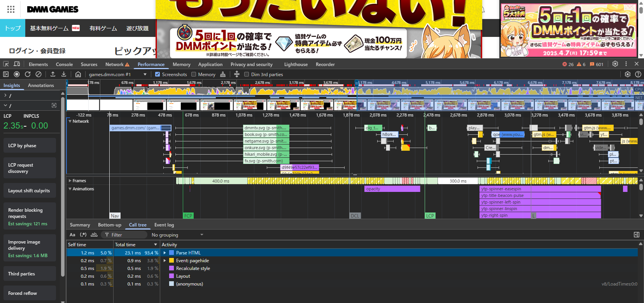Toggle the heaviest stack sidebar icon

(x=637, y=235)
